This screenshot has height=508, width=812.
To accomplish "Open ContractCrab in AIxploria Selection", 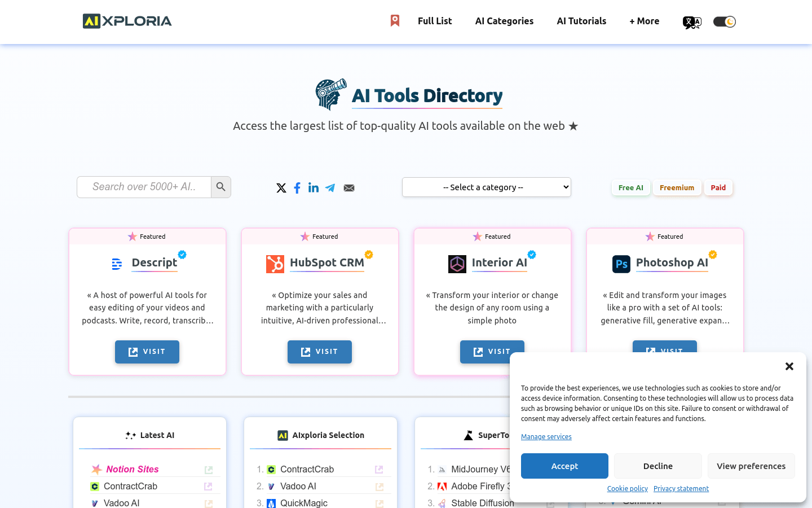I will (x=307, y=469).
